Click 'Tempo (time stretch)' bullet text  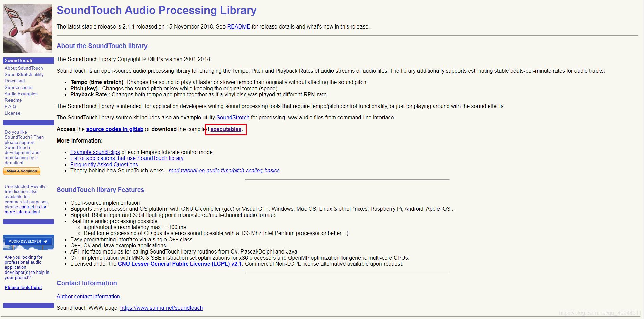pyautogui.click(x=98, y=82)
